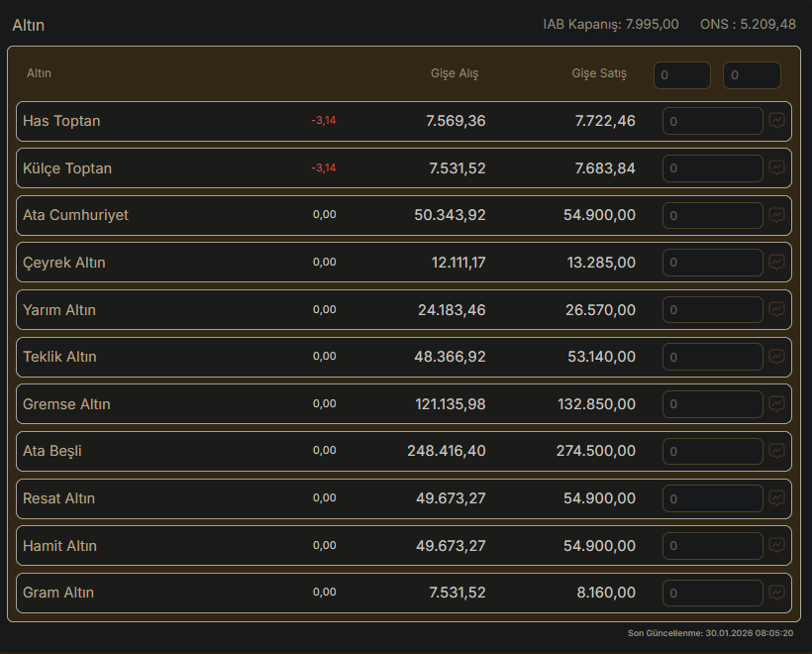812x654 pixels.
Task: Click the Gişe Satış column header
Action: tap(599, 73)
